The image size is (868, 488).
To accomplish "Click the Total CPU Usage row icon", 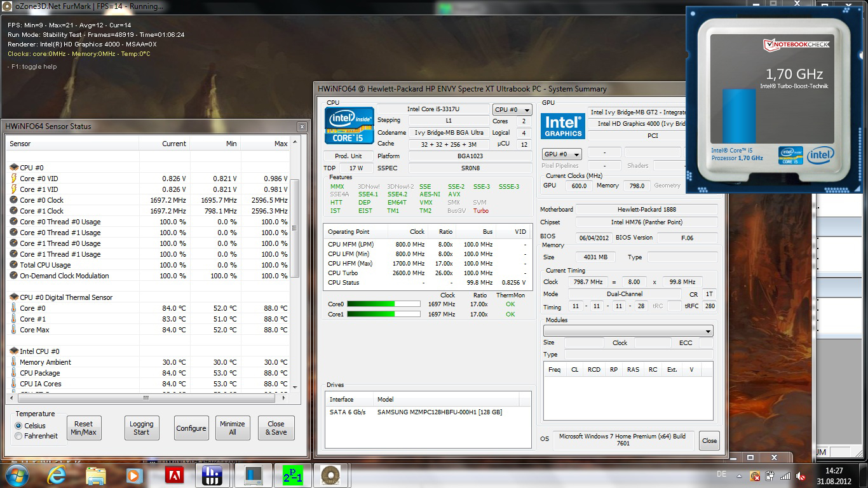I will (x=14, y=265).
